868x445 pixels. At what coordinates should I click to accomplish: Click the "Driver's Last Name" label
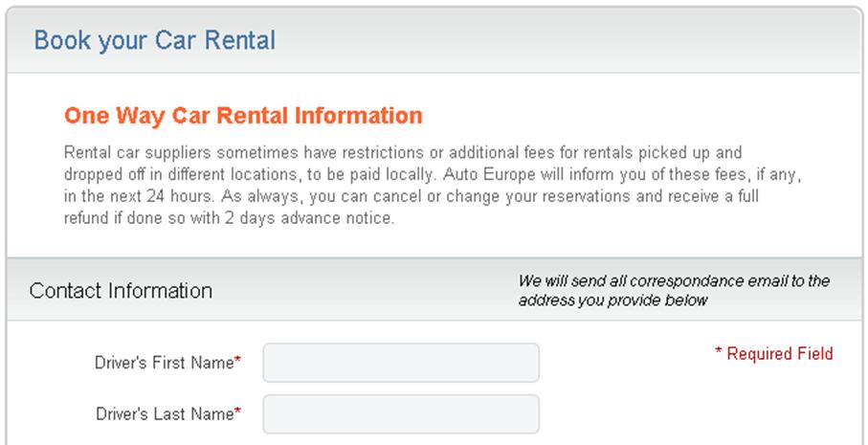tap(164, 414)
